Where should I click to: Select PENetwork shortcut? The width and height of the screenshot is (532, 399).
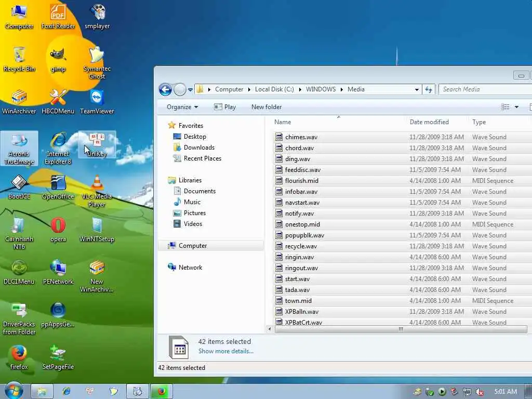click(x=58, y=272)
